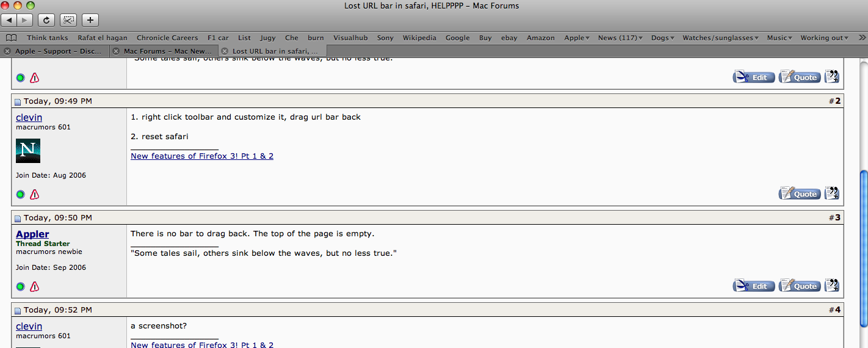Image resolution: width=868 pixels, height=348 pixels.
Task: Close the Mac Forums Mac News tab
Action: [116, 51]
